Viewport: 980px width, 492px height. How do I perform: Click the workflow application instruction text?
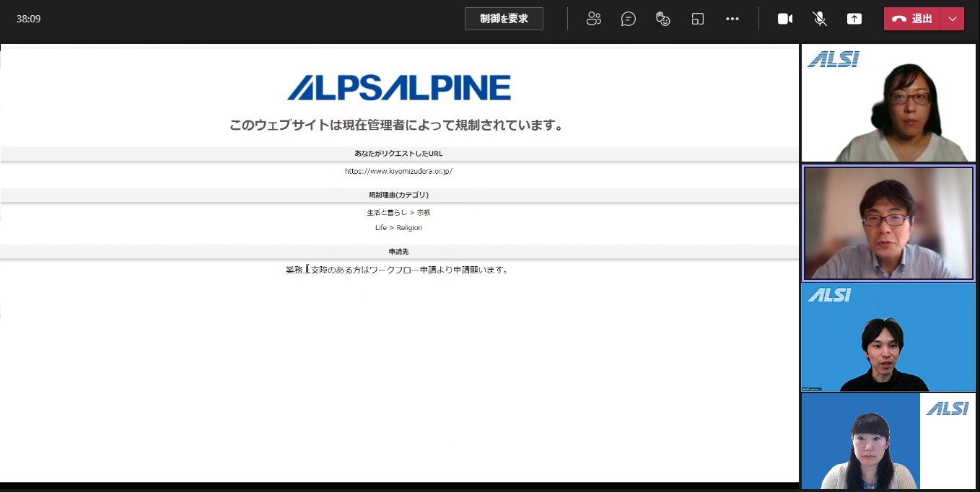point(398,270)
